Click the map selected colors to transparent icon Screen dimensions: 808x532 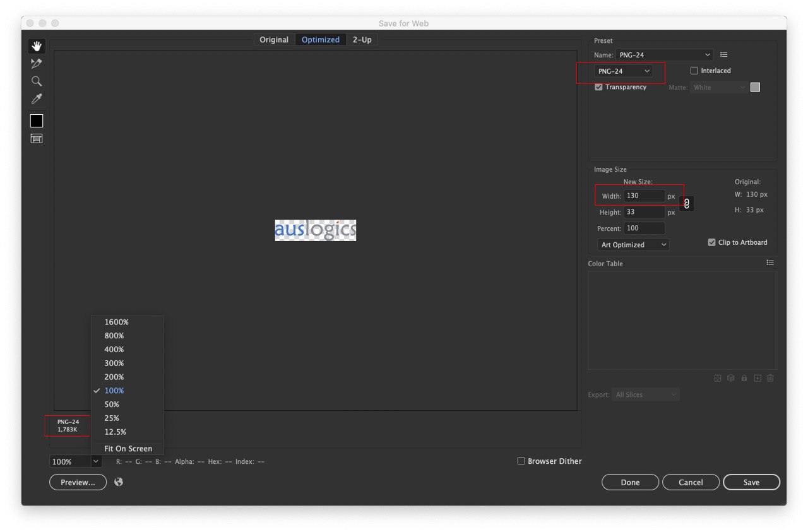click(718, 379)
